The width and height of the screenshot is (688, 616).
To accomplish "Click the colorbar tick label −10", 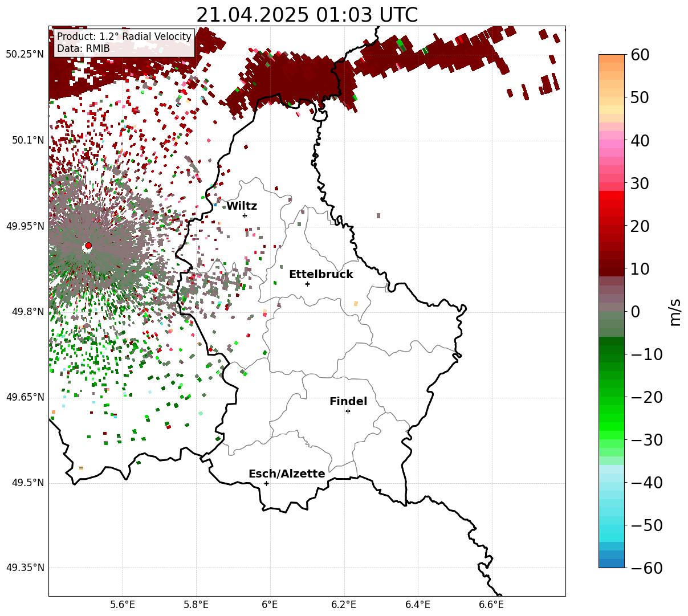I will (x=646, y=354).
